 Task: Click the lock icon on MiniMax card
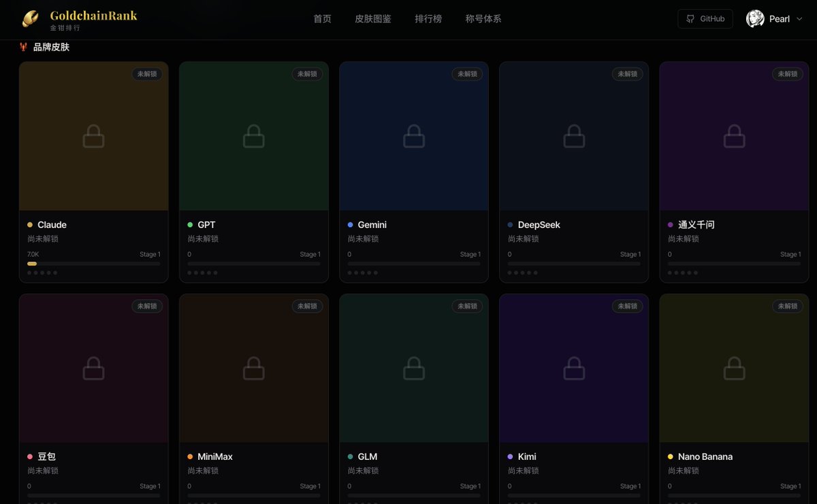pyautogui.click(x=254, y=368)
